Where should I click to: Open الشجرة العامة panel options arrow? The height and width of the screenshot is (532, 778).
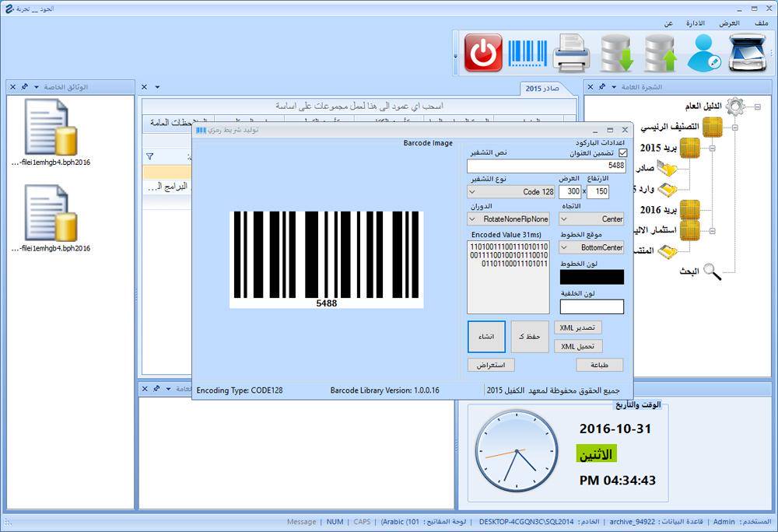[x=614, y=87]
